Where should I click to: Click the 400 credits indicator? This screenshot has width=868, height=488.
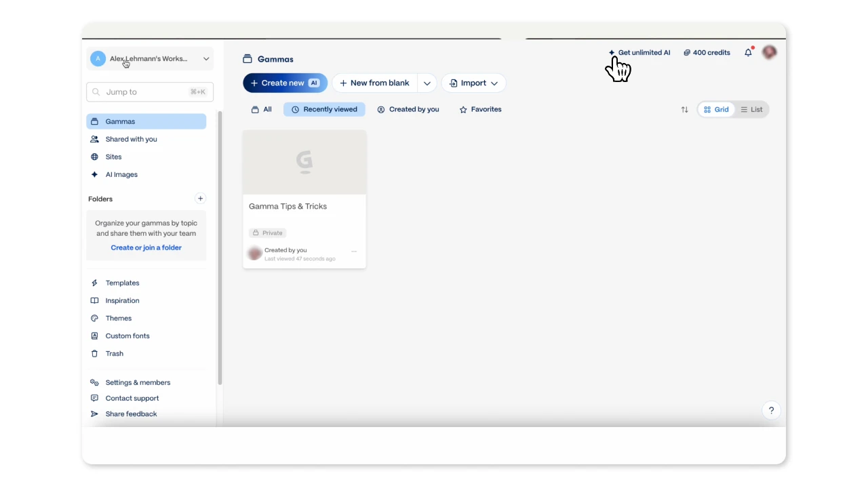pyautogui.click(x=707, y=53)
